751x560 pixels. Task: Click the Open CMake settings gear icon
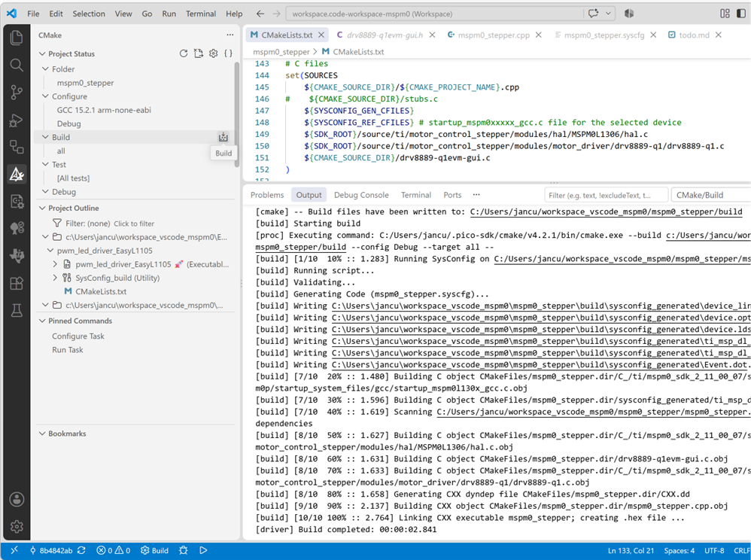(x=214, y=53)
